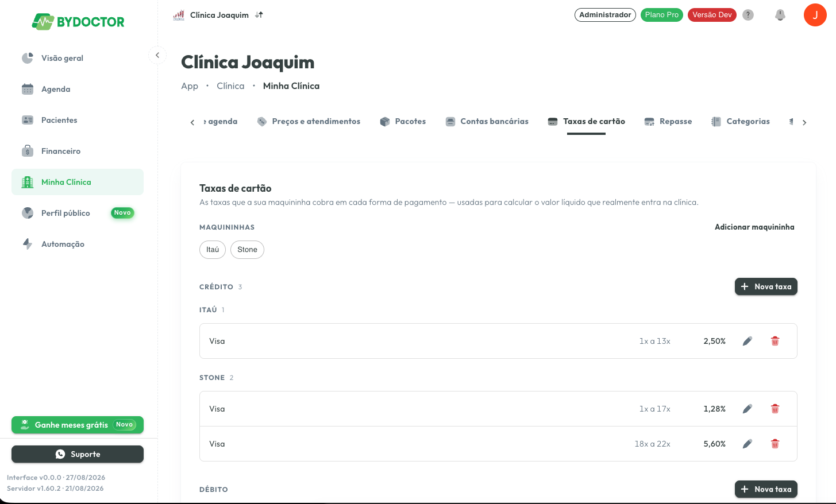Click Nova taxa button for Débito
836x504 pixels.
(x=766, y=489)
